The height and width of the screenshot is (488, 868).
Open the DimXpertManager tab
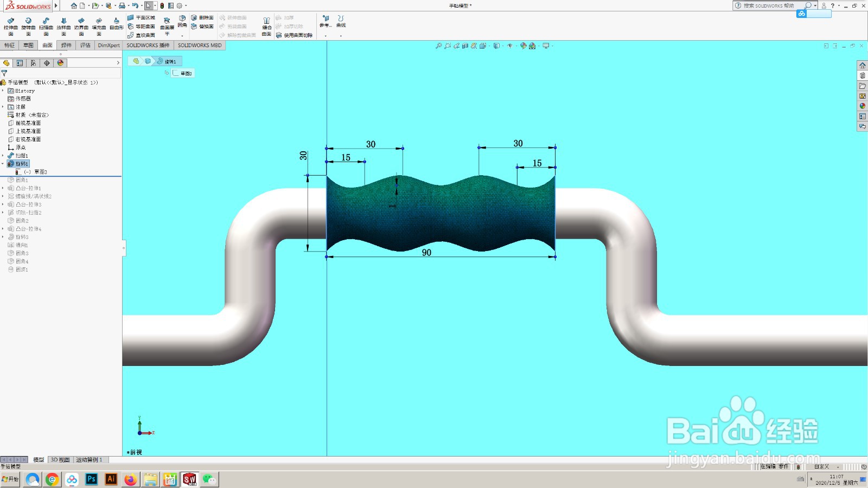pyautogui.click(x=47, y=63)
